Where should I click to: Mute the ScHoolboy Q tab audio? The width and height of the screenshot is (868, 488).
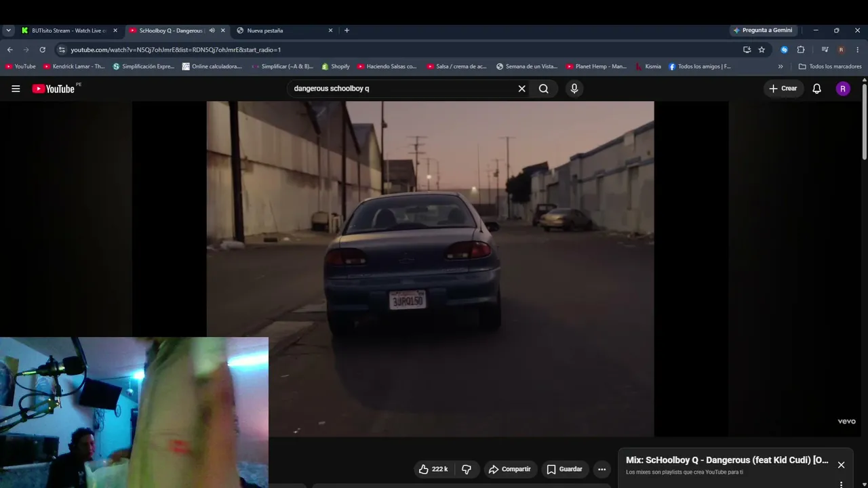click(x=212, y=30)
